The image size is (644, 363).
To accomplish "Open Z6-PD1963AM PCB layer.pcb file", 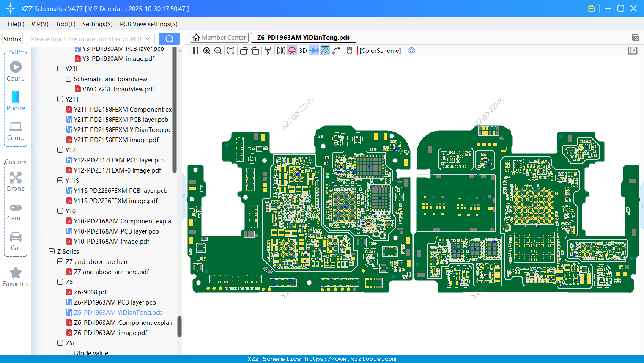I will tap(115, 302).
